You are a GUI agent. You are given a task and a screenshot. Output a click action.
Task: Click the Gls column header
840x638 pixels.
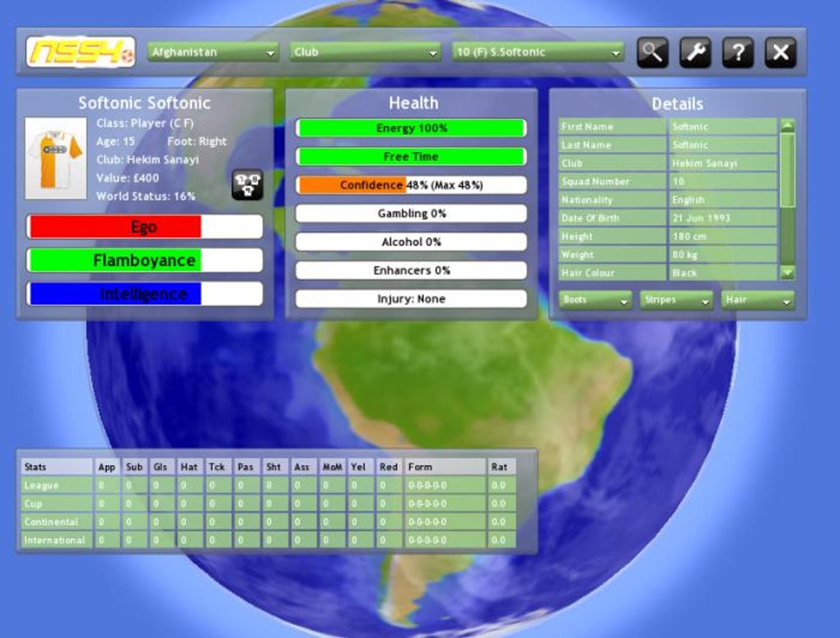click(x=162, y=467)
